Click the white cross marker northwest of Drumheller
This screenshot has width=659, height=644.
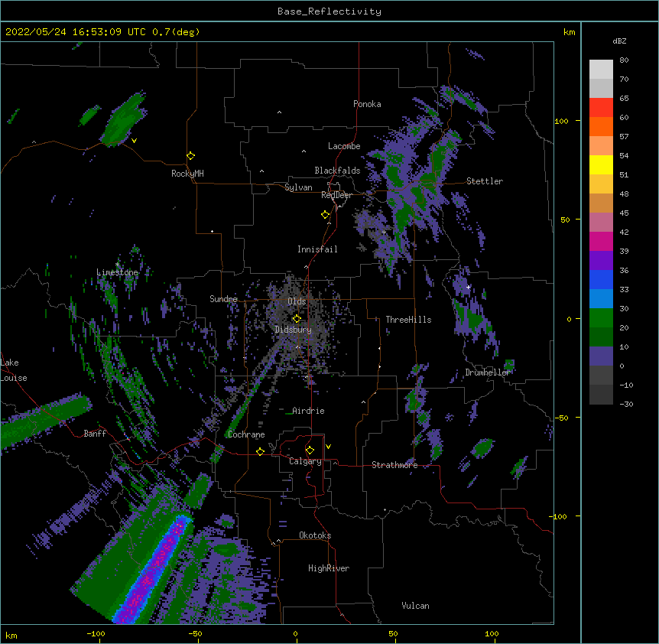(468, 287)
